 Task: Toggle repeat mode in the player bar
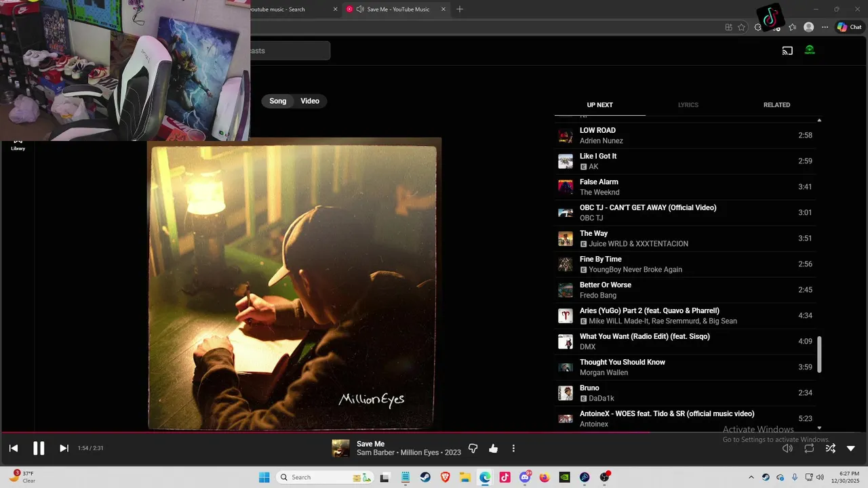pos(809,448)
